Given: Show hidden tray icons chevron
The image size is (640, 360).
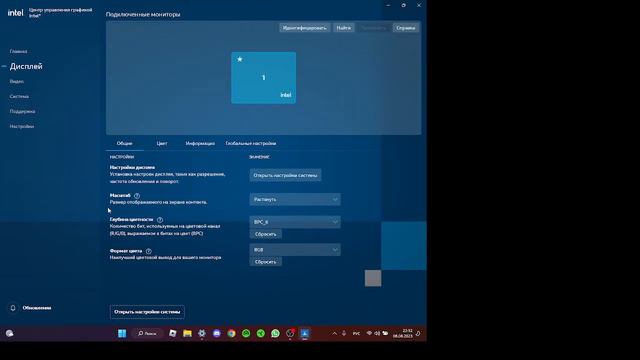Looking at the screenshot, I should click(x=334, y=333).
